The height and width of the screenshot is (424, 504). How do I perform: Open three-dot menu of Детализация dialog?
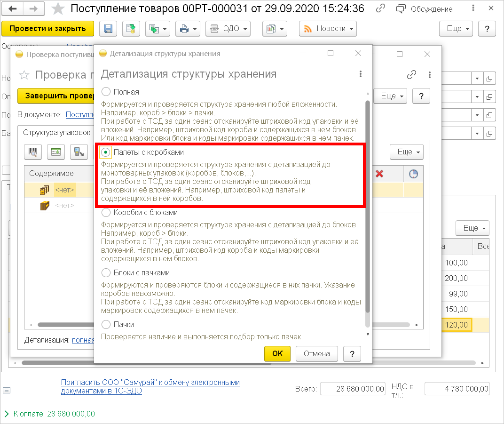360,74
